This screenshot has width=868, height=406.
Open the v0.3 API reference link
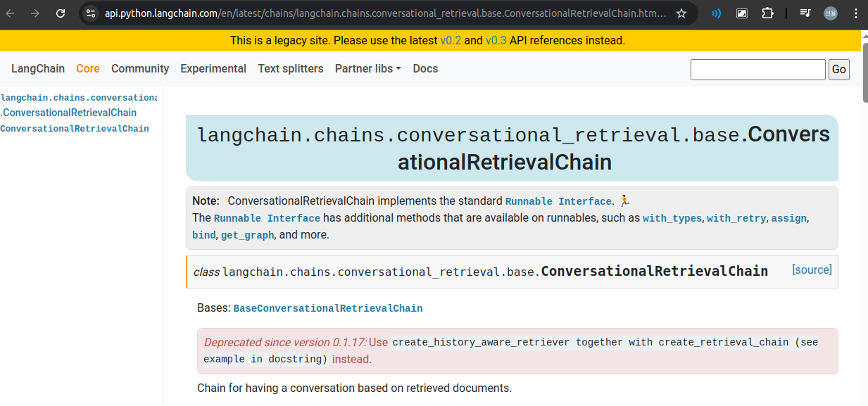click(x=496, y=41)
